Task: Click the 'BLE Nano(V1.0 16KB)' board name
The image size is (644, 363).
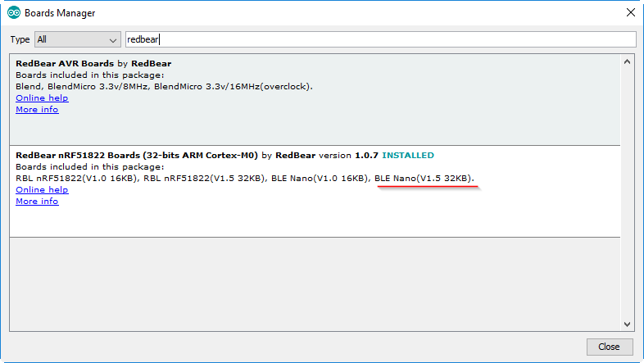Action: tap(319, 179)
